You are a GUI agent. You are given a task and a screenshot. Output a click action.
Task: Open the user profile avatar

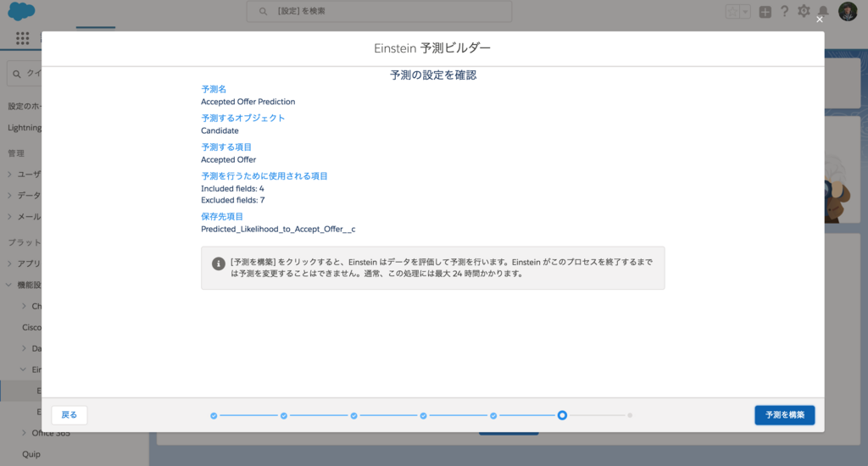coord(848,11)
